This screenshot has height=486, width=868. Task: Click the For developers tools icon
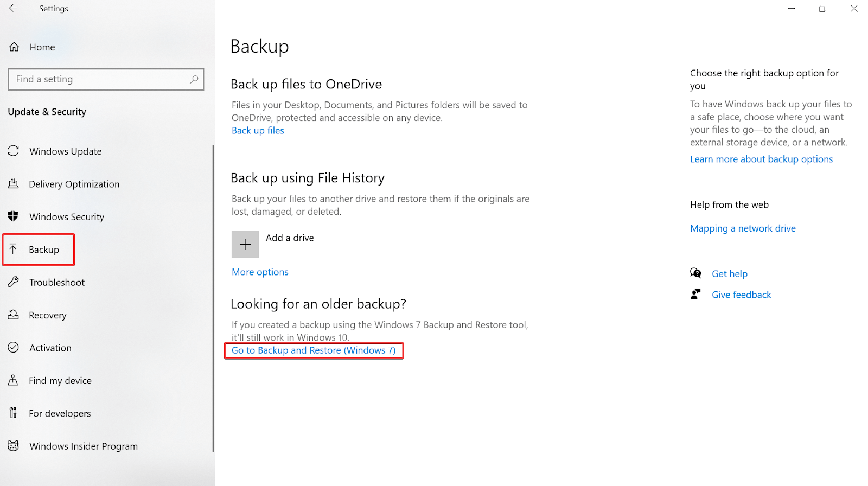click(14, 413)
